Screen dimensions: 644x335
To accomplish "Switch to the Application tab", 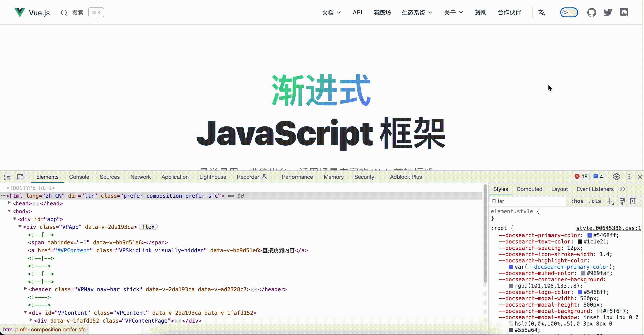I will tap(175, 177).
